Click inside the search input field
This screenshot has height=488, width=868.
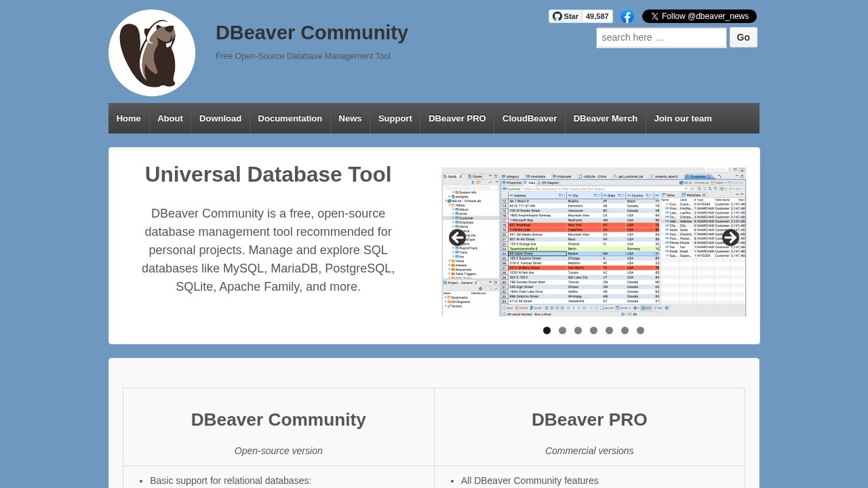point(661,37)
